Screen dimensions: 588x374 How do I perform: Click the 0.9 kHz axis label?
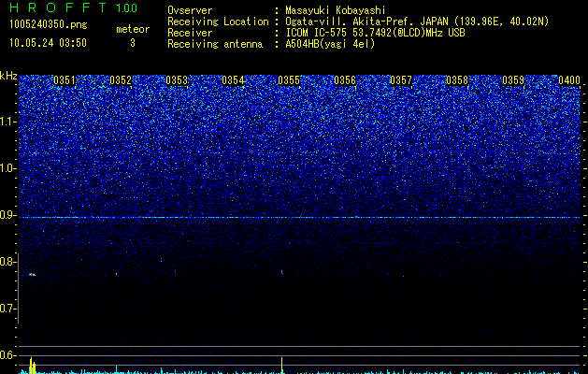tap(7, 215)
